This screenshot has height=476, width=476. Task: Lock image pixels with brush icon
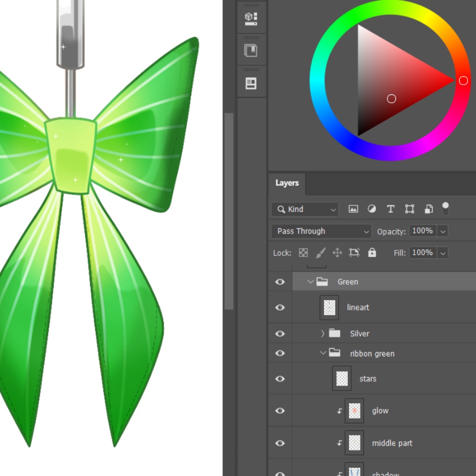(x=320, y=252)
